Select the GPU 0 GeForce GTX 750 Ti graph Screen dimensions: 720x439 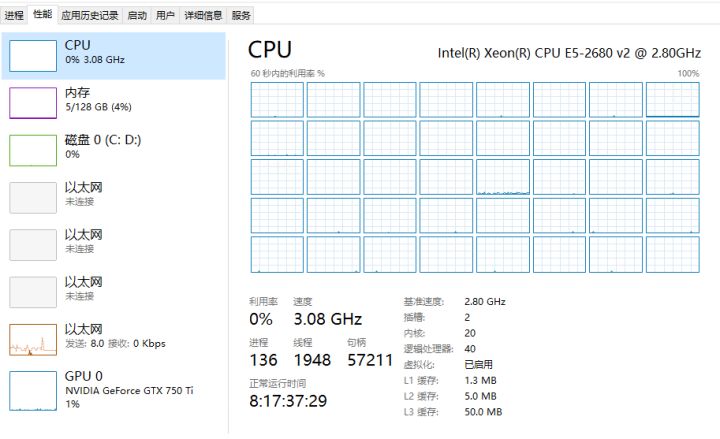[33, 391]
